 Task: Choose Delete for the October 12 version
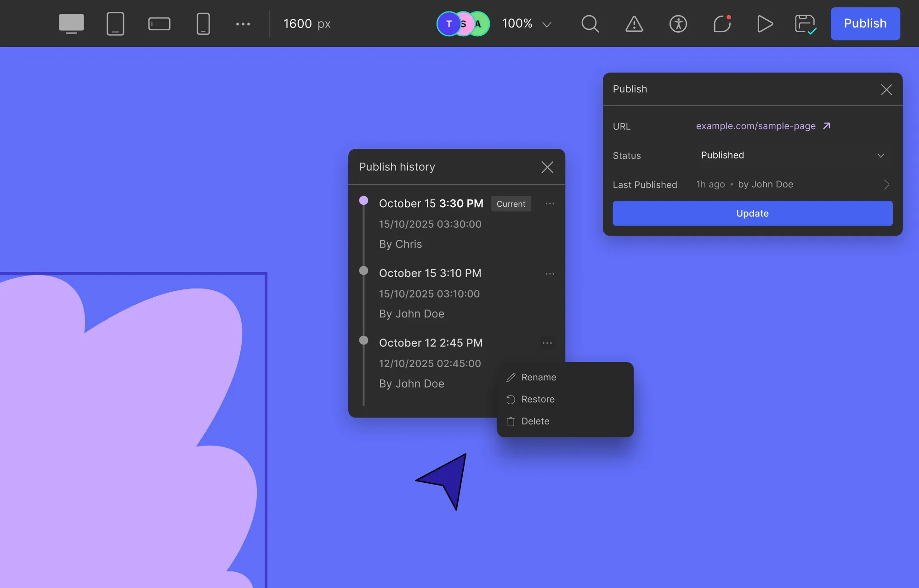(535, 421)
